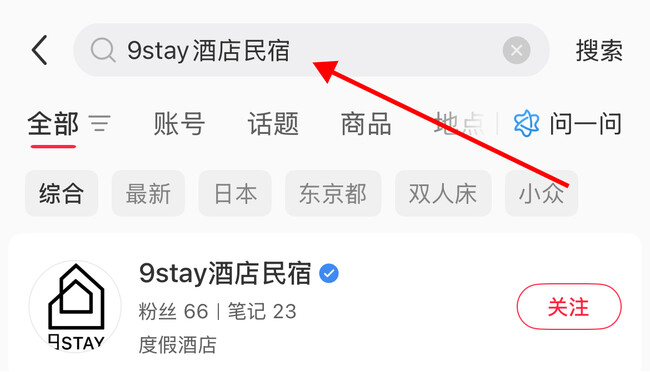
Task: Switch to the 话题 tab
Action: (273, 124)
